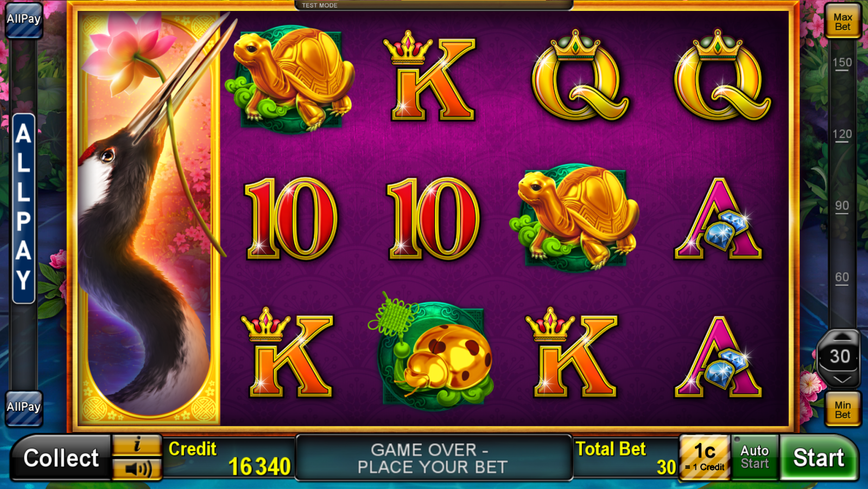Click the golden turtle in middle row

tap(575, 217)
